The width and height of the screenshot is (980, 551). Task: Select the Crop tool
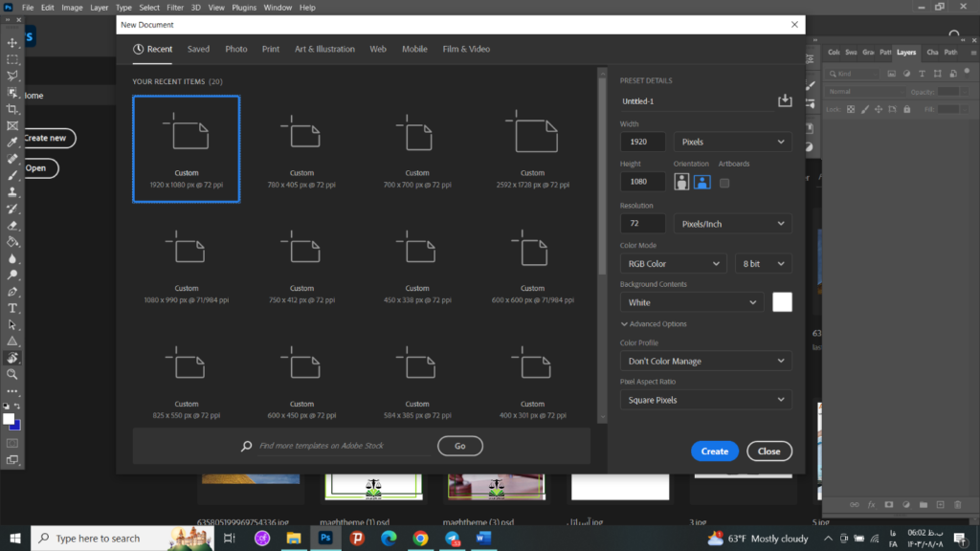(12, 109)
